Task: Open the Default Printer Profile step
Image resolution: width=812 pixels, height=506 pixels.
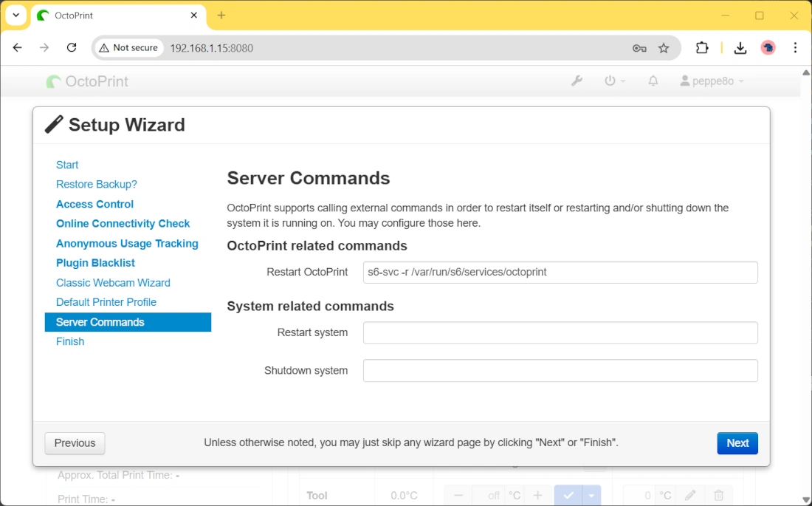Action: coord(106,301)
